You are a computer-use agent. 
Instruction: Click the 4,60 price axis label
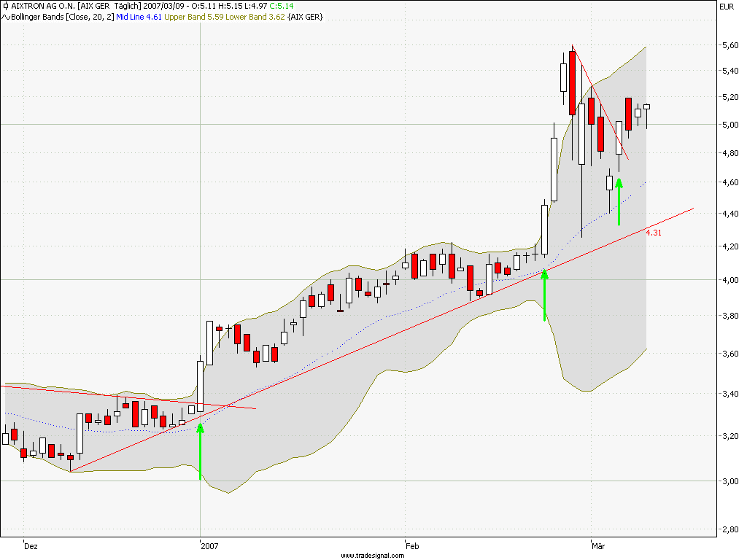pyautogui.click(x=730, y=182)
